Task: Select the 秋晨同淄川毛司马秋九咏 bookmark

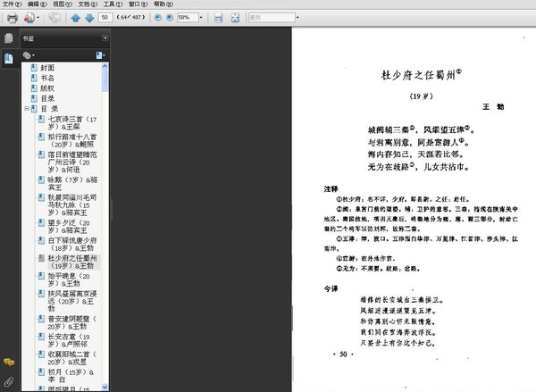Action: click(x=72, y=205)
